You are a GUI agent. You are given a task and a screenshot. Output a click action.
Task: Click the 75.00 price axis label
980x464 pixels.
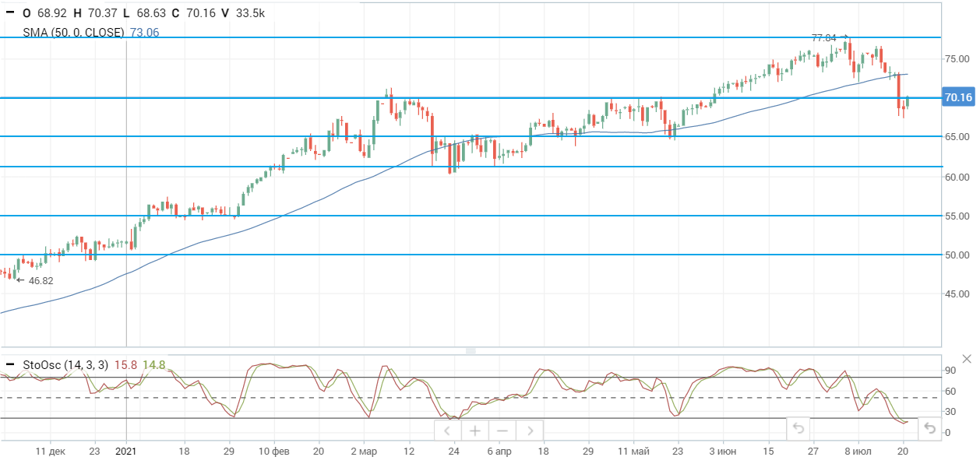coord(957,59)
